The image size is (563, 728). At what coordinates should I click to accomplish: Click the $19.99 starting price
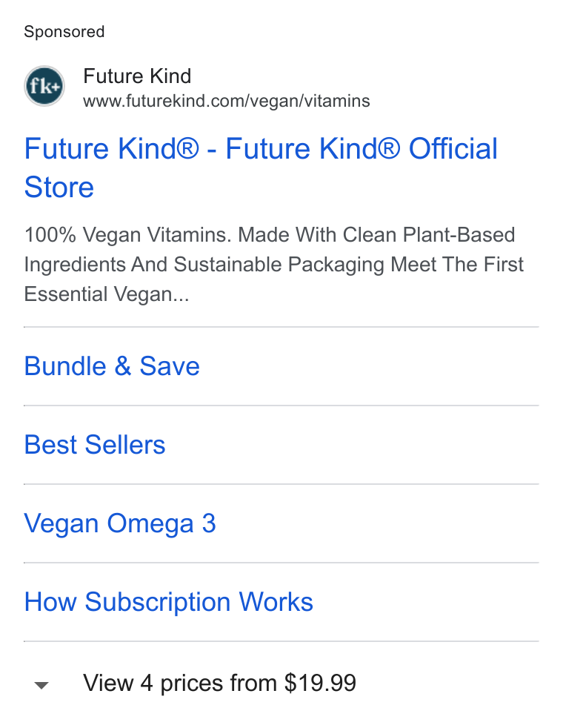coord(320,683)
